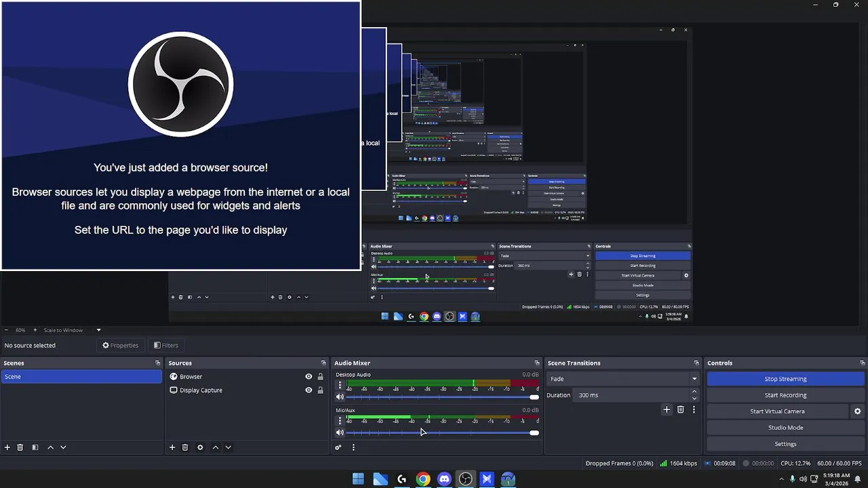Click the browser source welcome page in preview
868x488 pixels.
point(180,136)
